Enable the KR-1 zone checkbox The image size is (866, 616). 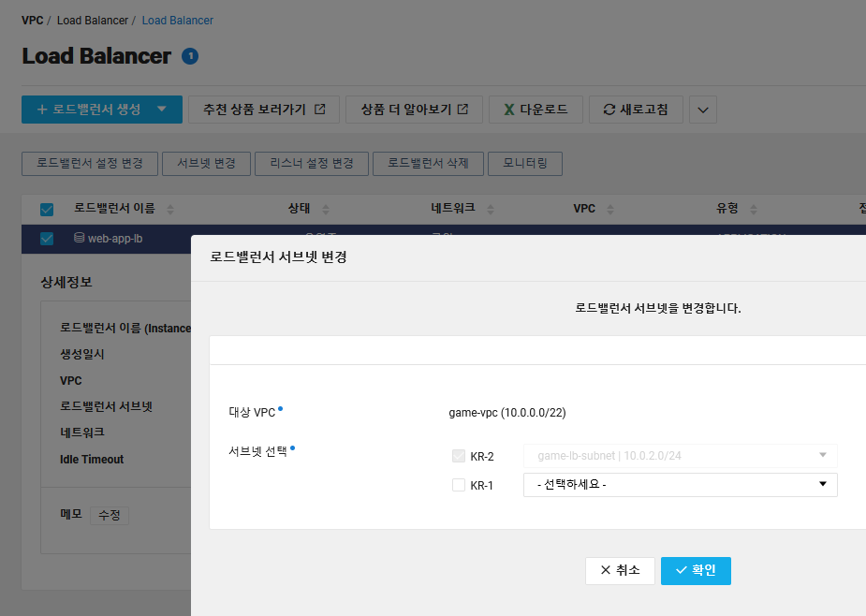pos(459,485)
